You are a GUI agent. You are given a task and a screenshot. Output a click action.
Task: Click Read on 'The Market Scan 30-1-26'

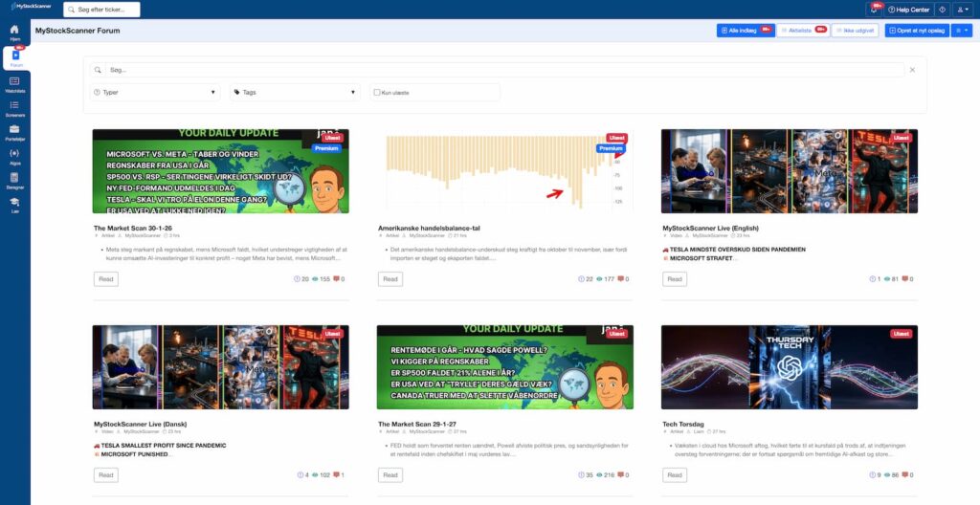pyautogui.click(x=105, y=279)
